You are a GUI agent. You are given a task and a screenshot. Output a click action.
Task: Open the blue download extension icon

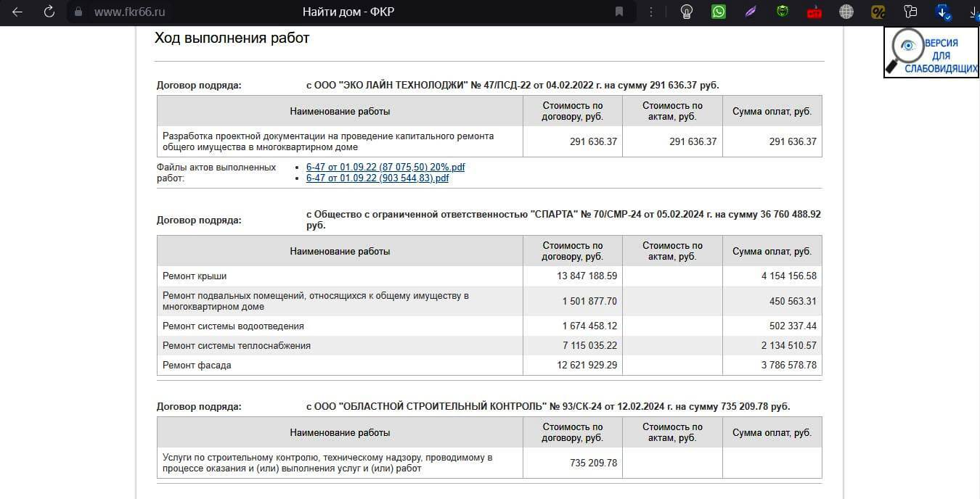click(x=943, y=12)
